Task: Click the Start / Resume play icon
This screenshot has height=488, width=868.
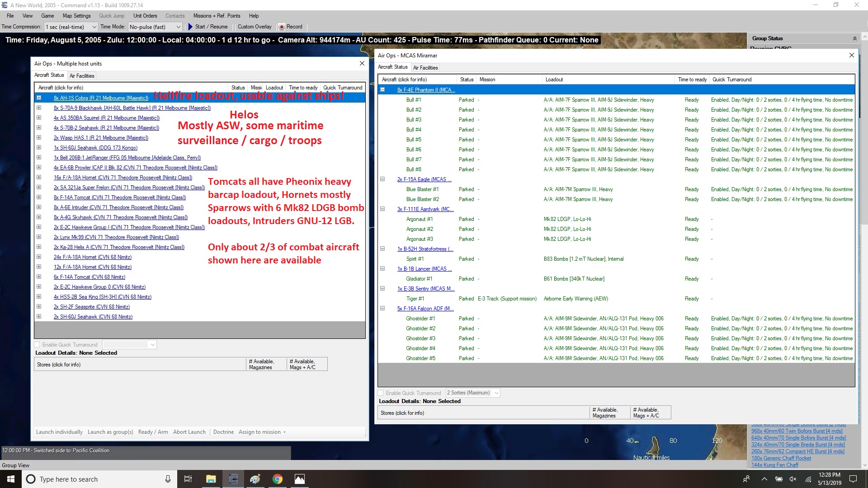Action: tap(190, 27)
